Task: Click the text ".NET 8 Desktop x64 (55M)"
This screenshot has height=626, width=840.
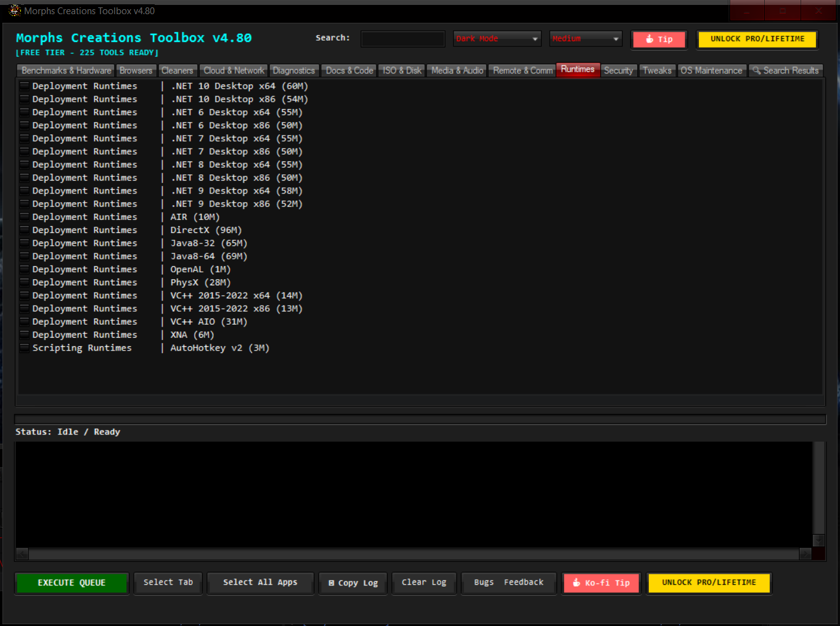Action: (x=237, y=165)
